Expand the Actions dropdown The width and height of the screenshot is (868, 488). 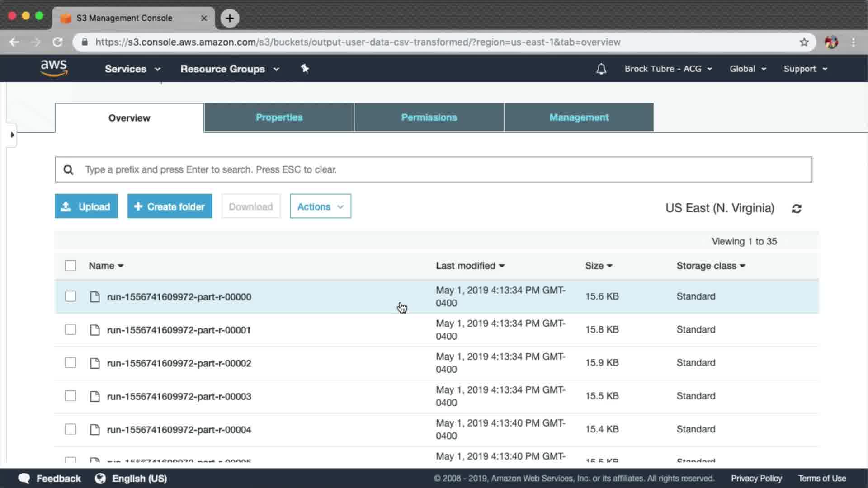[320, 206]
